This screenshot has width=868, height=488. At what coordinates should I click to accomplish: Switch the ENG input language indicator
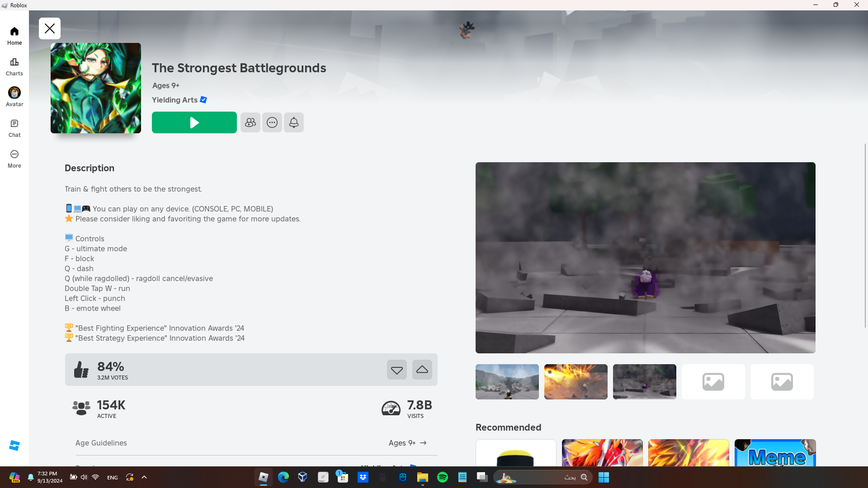pyautogui.click(x=113, y=478)
